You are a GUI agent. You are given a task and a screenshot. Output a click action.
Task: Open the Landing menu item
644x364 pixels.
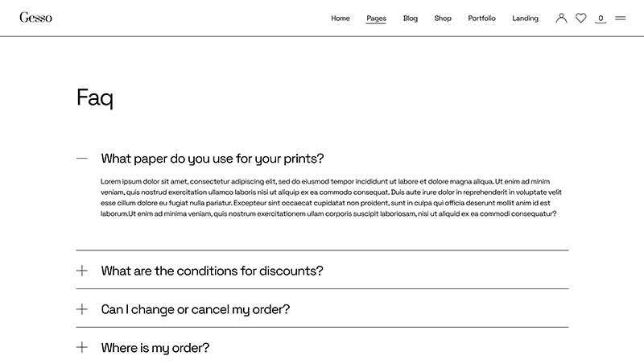point(525,19)
